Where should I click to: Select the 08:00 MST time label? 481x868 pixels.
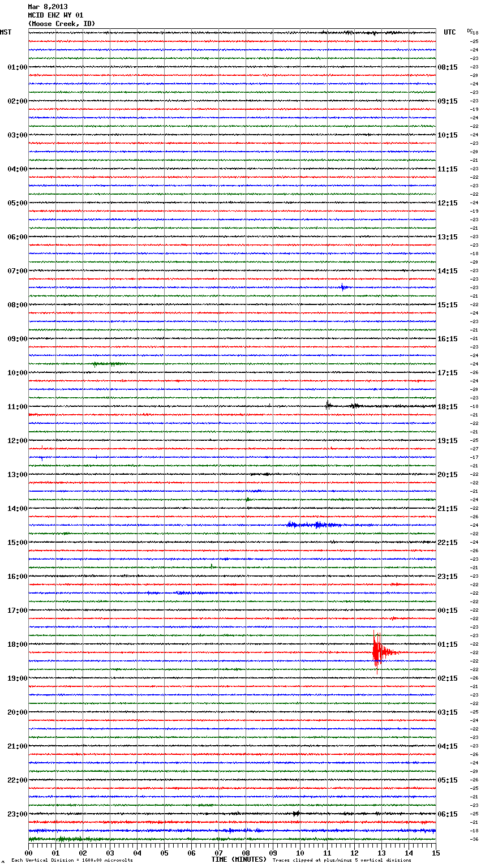(x=18, y=305)
